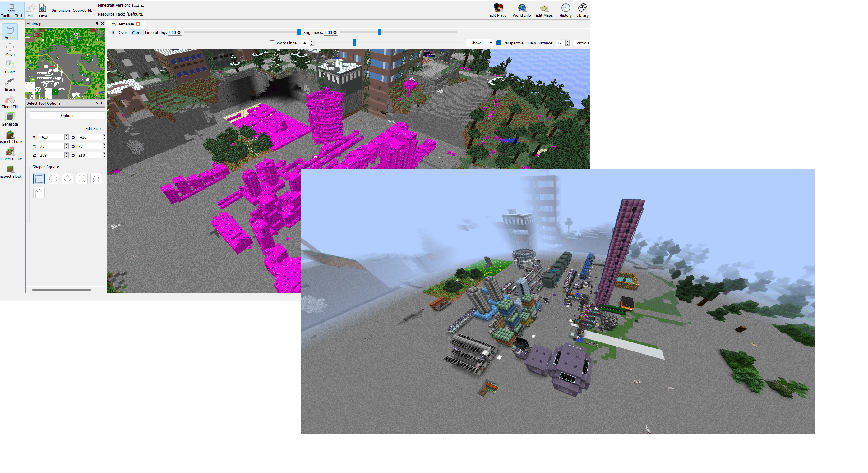Click the Controls button

pyautogui.click(x=582, y=43)
